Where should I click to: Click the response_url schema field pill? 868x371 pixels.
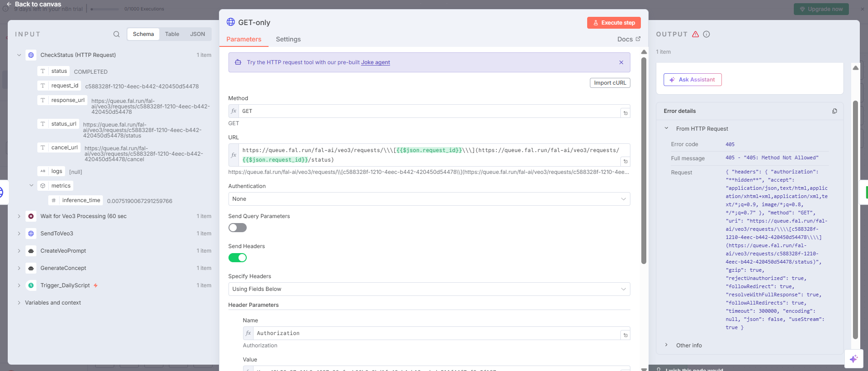pyautogui.click(x=62, y=100)
